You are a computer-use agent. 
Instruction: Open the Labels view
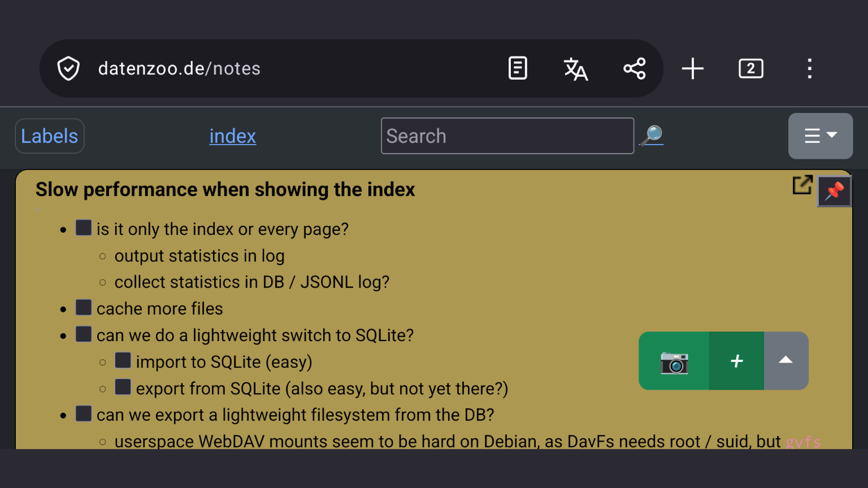coord(49,136)
